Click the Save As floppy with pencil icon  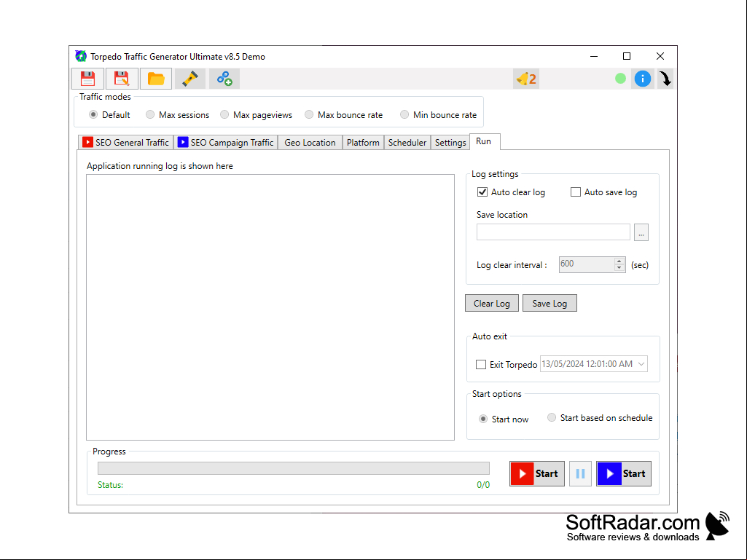122,79
